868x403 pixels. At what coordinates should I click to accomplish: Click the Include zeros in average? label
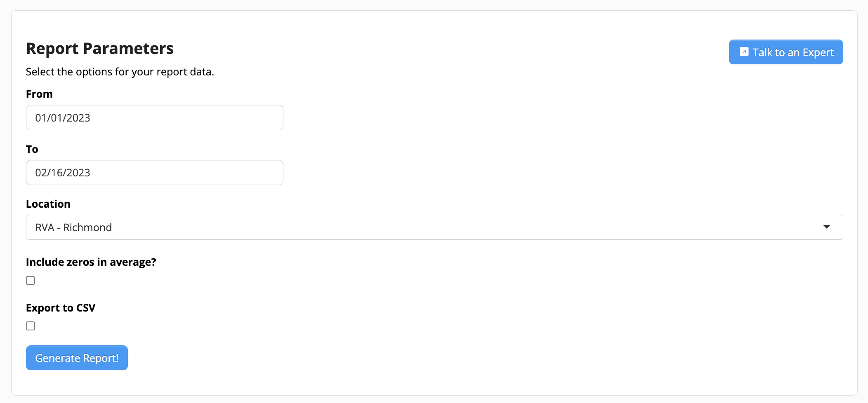coord(91,262)
